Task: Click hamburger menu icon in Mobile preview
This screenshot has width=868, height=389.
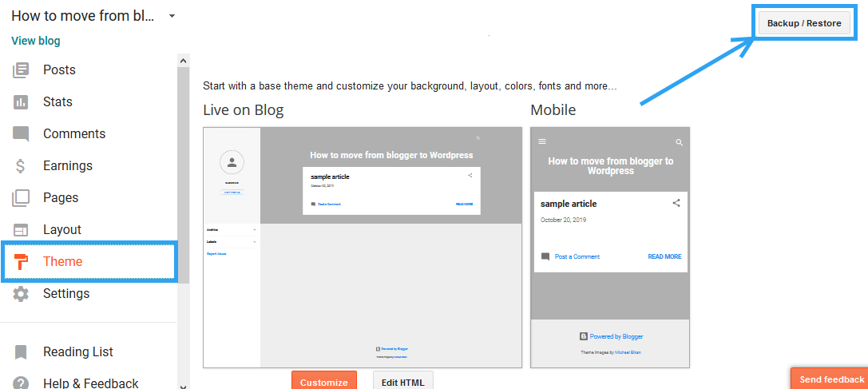Action: (x=542, y=141)
